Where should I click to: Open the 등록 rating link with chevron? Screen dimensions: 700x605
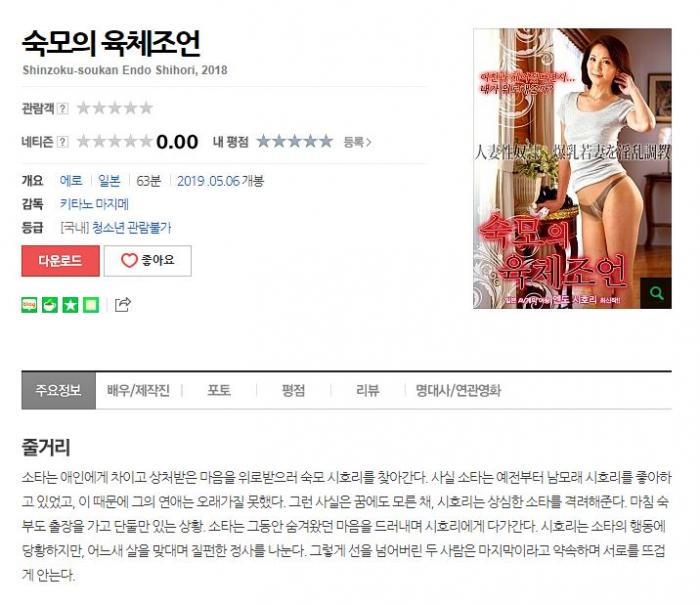click(357, 142)
